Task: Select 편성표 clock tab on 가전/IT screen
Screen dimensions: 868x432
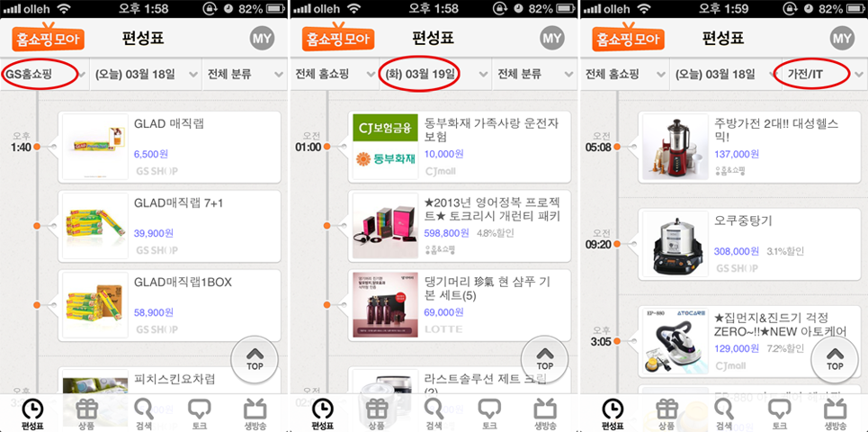Action: pyautogui.click(x=613, y=414)
